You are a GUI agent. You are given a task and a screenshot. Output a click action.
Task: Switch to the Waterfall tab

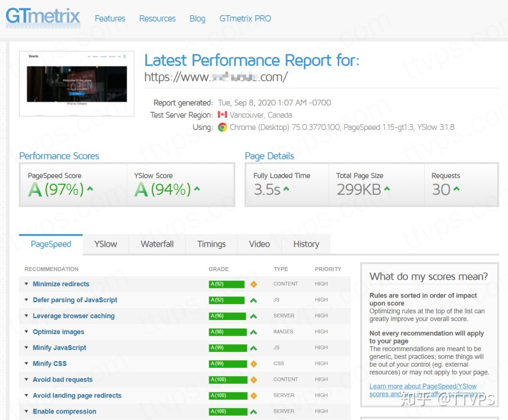[x=157, y=244]
